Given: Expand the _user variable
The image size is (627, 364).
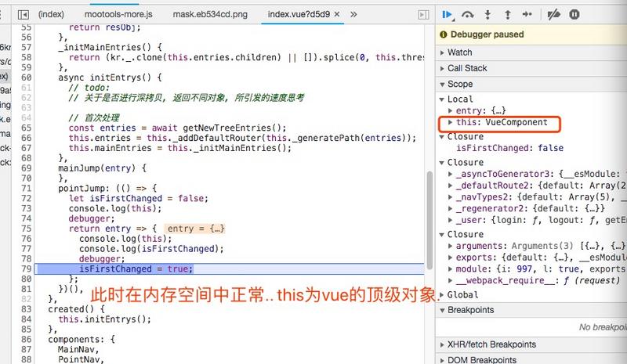Looking at the screenshot, I should (450, 220).
